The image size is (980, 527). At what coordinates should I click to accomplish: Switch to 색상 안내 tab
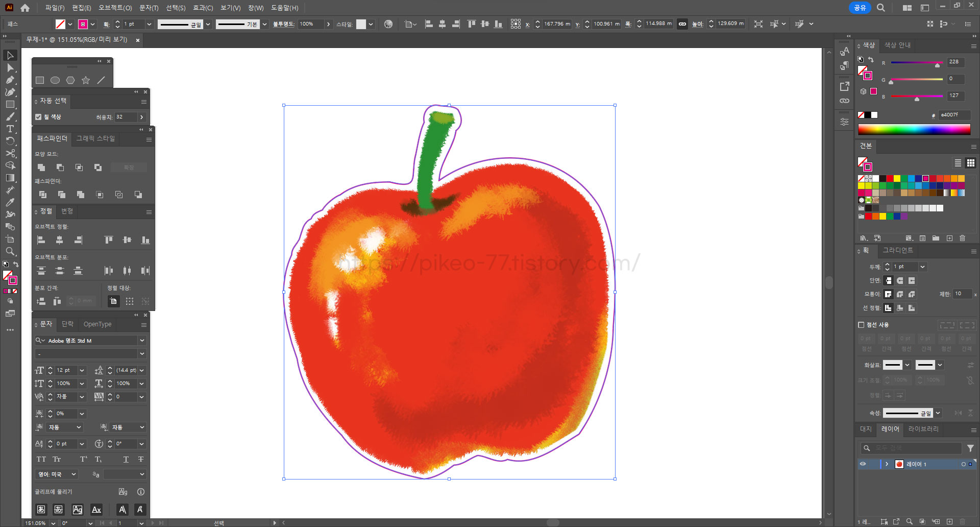point(897,45)
